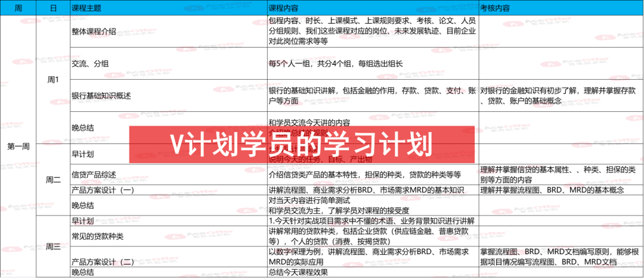Screen dimensions: 644x278
Task: Click the topic cell '整体课程介绍'
Action: 168,31
